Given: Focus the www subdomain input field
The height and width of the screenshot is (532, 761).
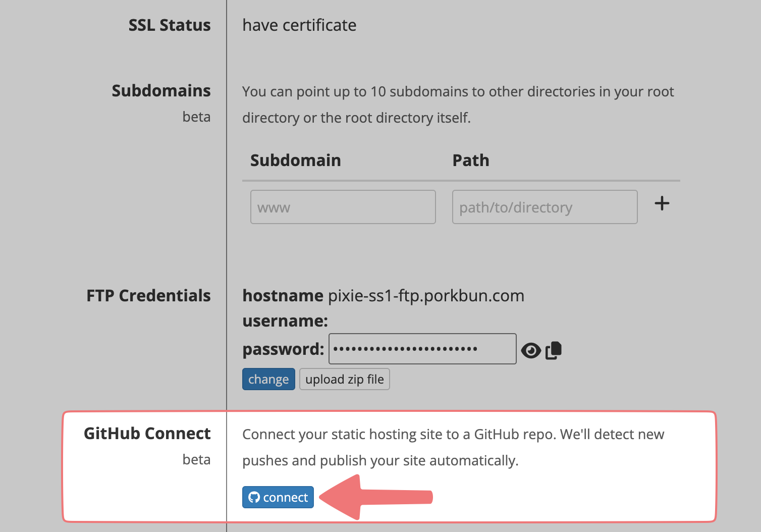Looking at the screenshot, I should click(x=343, y=207).
